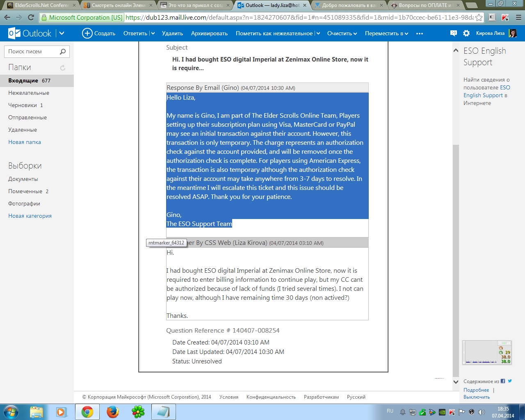Click the RU language indicator
This screenshot has width=525, height=420.
pos(390,411)
